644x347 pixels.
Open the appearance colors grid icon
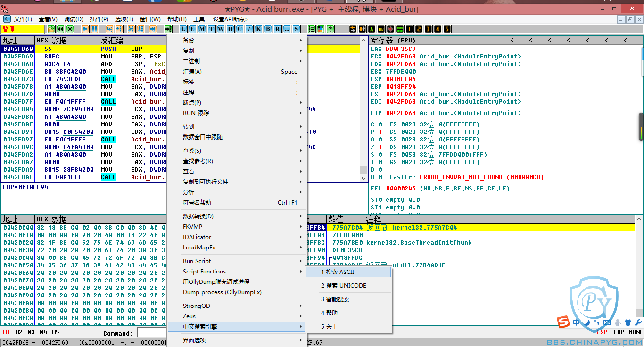[321, 29]
